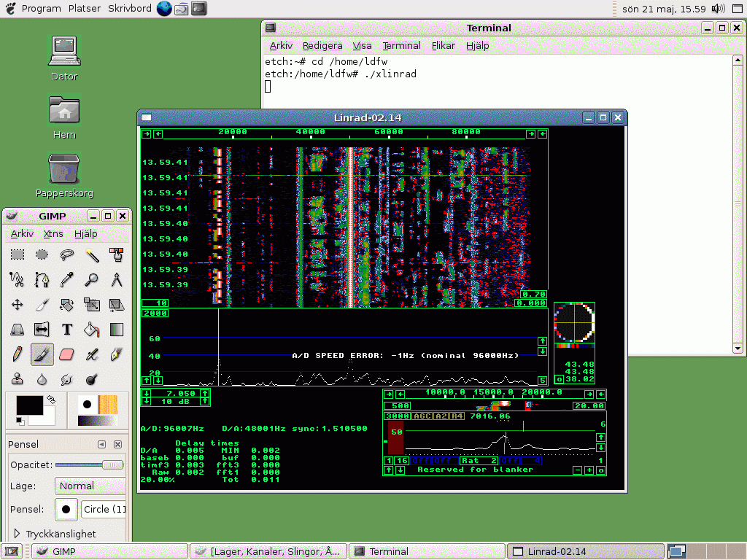
Task: Click the 2000 value box in Linrad spectrum
Action: 155,314
